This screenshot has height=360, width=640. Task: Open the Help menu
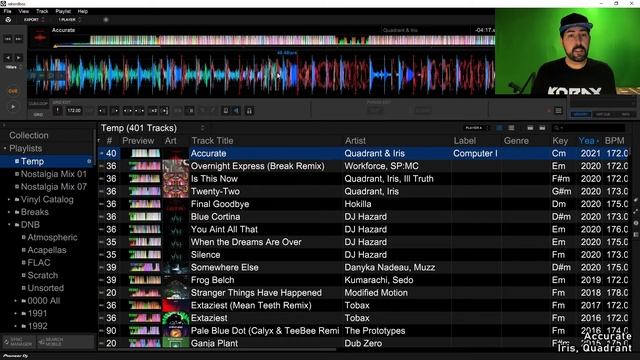[x=83, y=11]
